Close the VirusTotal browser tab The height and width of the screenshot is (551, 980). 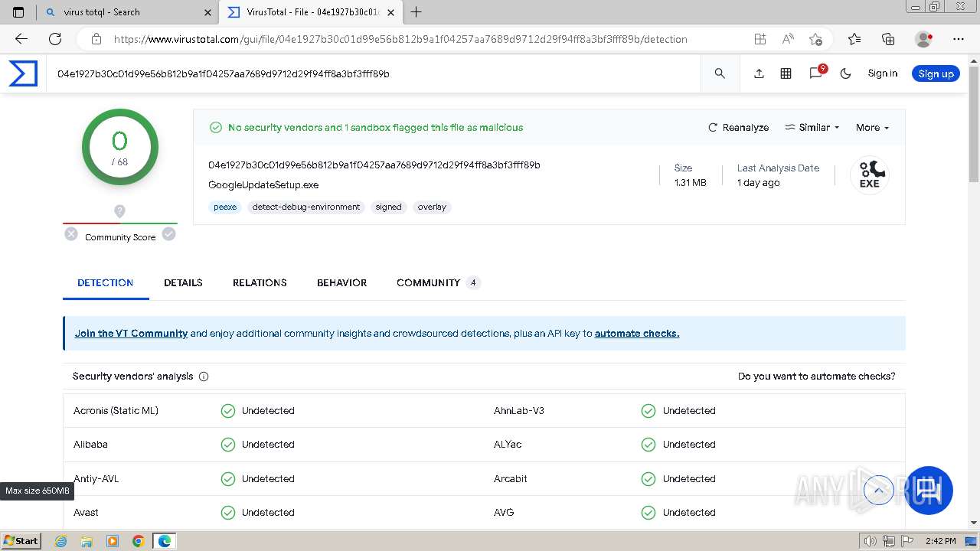coord(391,12)
